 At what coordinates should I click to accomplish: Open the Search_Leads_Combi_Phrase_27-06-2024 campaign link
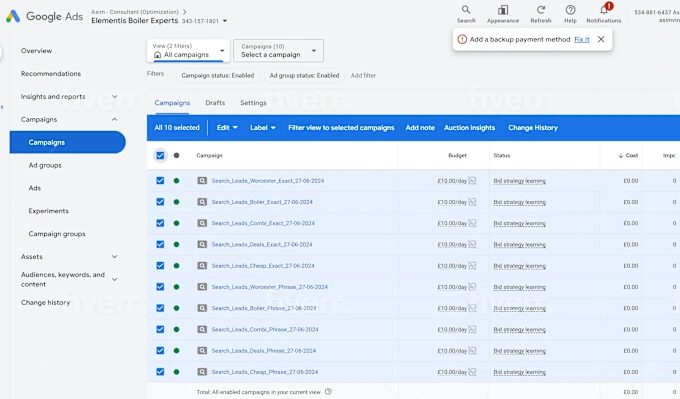pyautogui.click(x=265, y=329)
